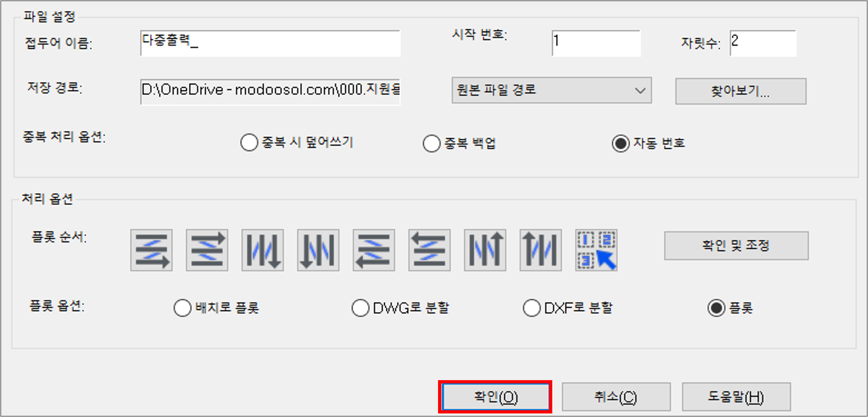Select 자동 번호 radio option
This screenshot has height=417, width=868.
[x=620, y=144]
